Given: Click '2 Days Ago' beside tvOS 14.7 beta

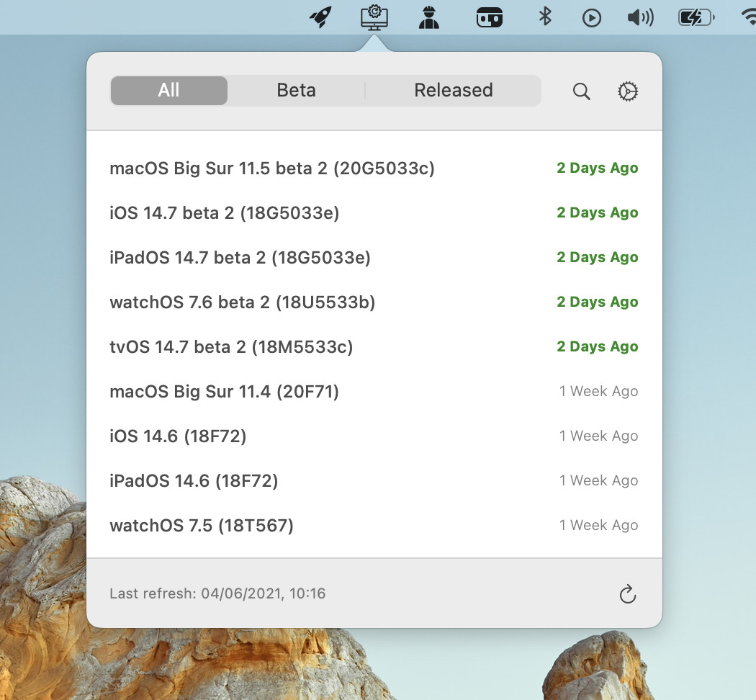Looking at the screenshot, I should (x=598, y=346).
